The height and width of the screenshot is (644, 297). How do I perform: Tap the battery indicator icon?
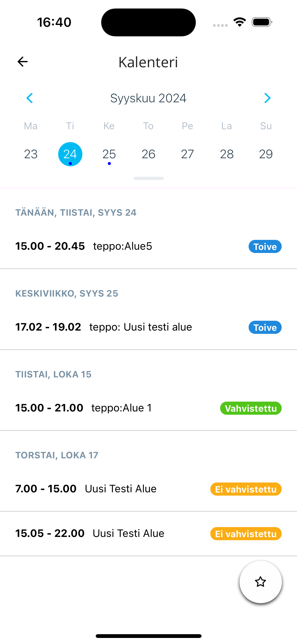click(x=262, y=22)
